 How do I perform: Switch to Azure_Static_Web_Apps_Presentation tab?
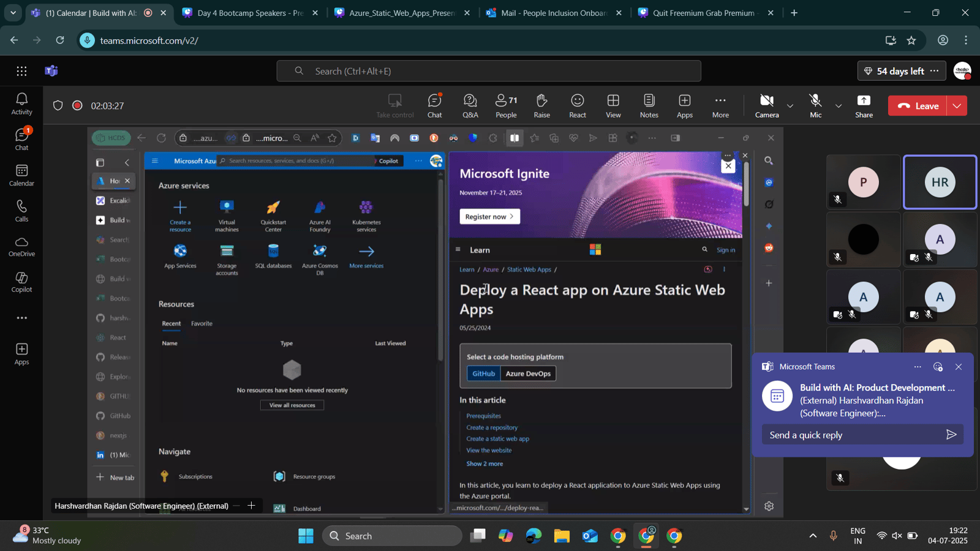click(402, 13)
